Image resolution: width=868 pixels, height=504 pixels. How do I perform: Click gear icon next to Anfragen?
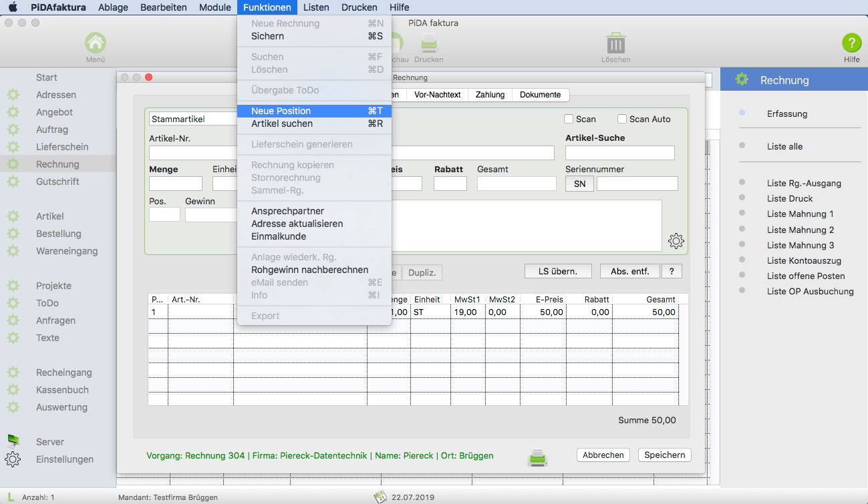[x=13, y=320]
